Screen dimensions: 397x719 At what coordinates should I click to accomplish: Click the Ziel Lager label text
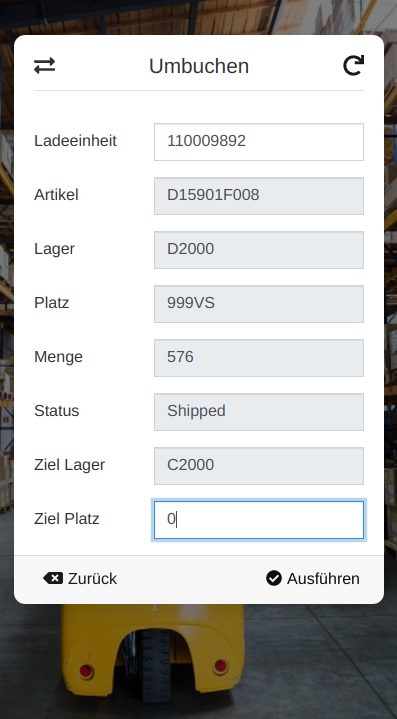tap(70, 465)
